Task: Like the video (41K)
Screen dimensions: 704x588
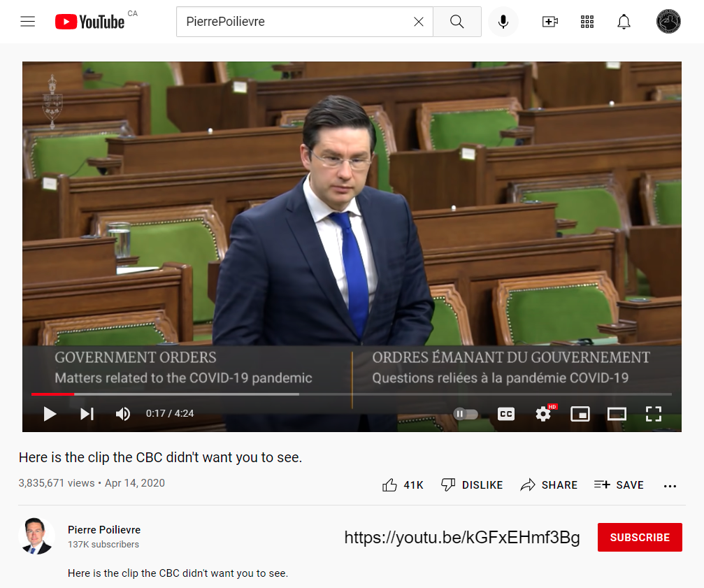Action: (x=403, y=485)
